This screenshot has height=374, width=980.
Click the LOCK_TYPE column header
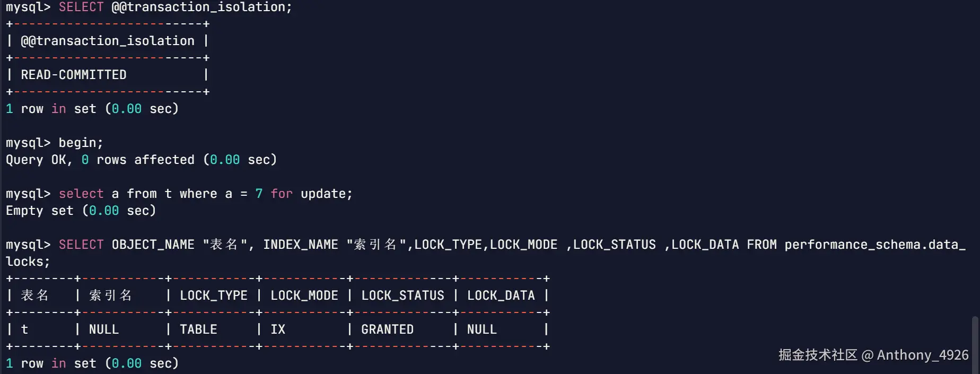tap(214, 295)
